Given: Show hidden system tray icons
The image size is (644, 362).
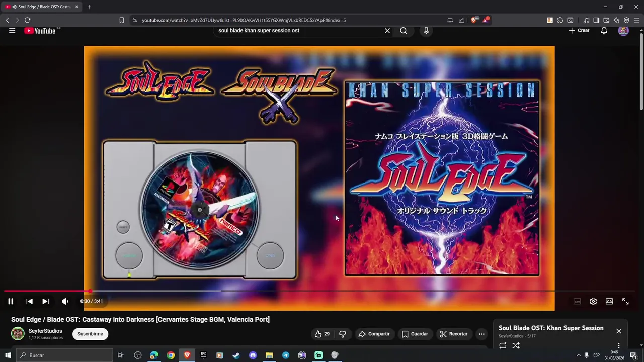Looking at the screenshot, I should tap(578, 355).
